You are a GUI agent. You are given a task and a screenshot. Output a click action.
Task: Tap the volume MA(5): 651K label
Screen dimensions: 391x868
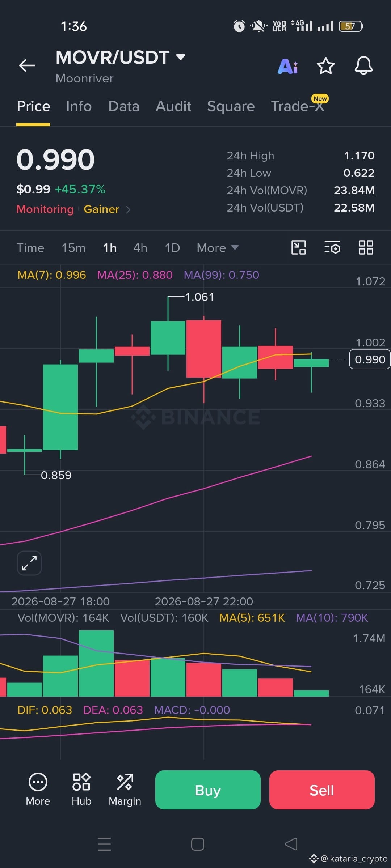coord(252,618)
